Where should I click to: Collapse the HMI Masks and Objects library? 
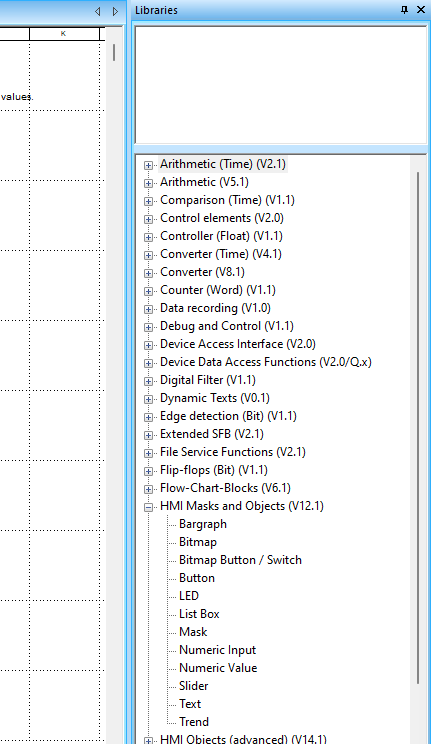click(x=148, y=507)
